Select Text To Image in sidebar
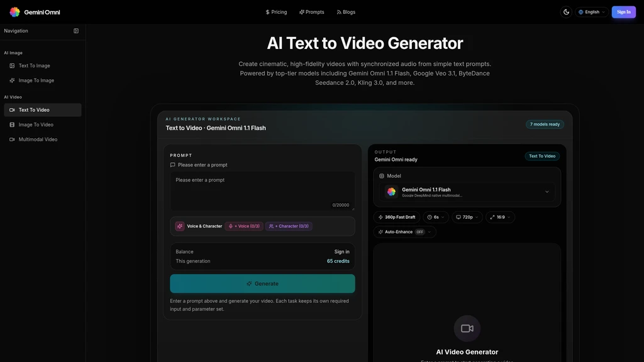Image resolution: width=644 pixels, height=362 pixels. click(43, 65)
